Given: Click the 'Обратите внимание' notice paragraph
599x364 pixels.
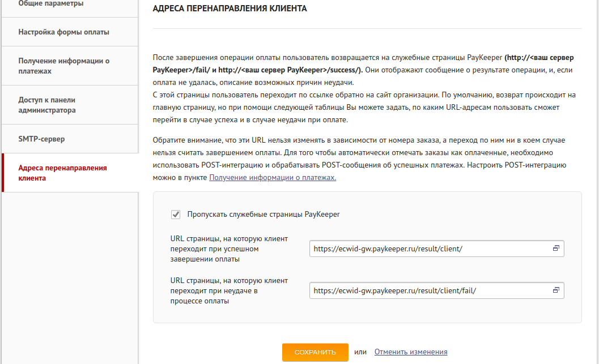Looking at the screenshot, I should coord(363,153).
